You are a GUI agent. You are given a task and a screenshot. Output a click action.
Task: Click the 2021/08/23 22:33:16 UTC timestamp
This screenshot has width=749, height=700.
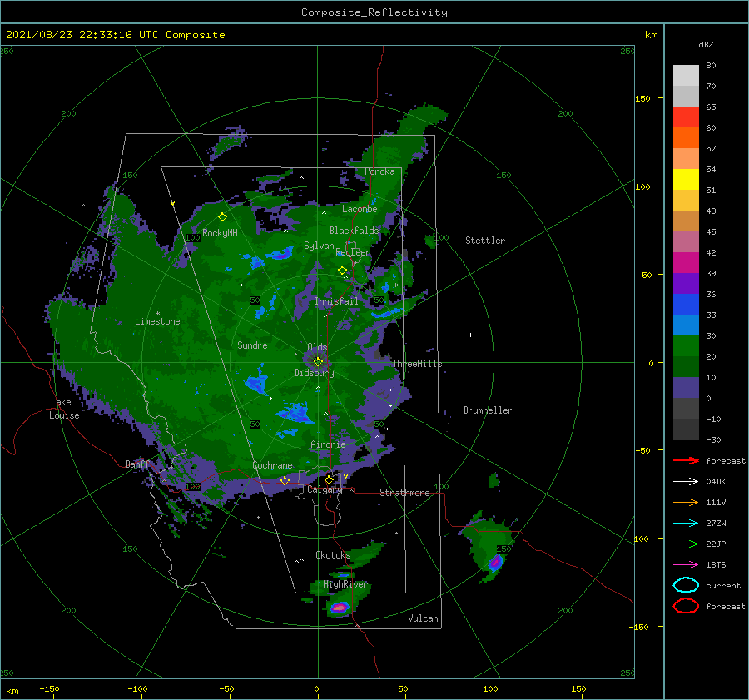point(82,35)
